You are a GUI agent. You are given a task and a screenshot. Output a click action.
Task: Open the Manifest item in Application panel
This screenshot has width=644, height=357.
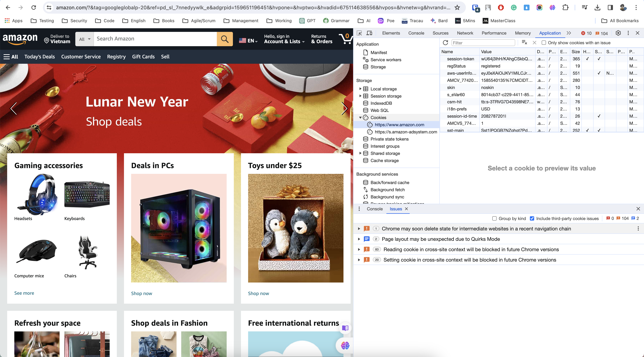(x=379, y=52)
